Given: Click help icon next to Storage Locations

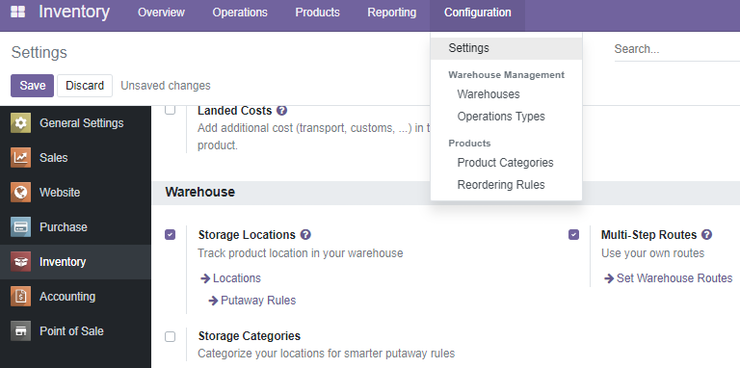Looking at the screenshot, I should click(x=306, y=234).
